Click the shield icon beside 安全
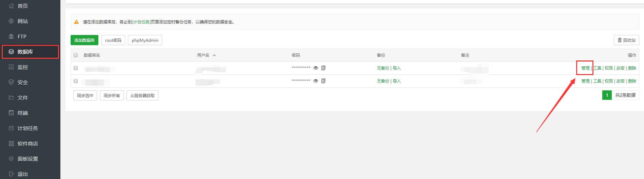This screenshot has height=179, width=644. (11, 82)
